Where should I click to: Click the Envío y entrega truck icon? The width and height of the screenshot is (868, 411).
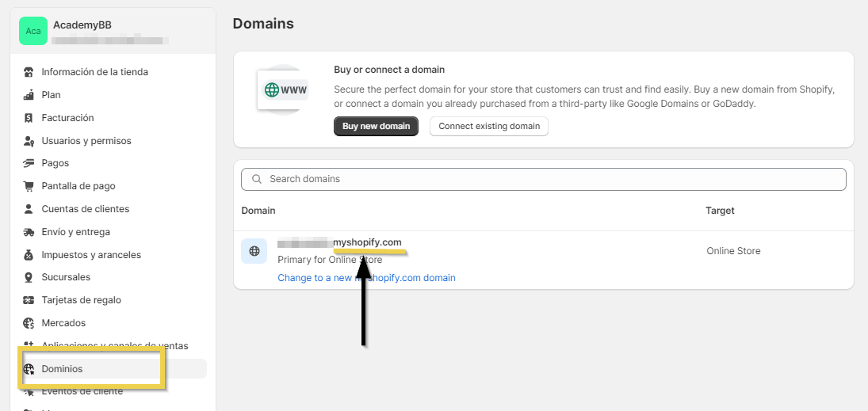29,232
